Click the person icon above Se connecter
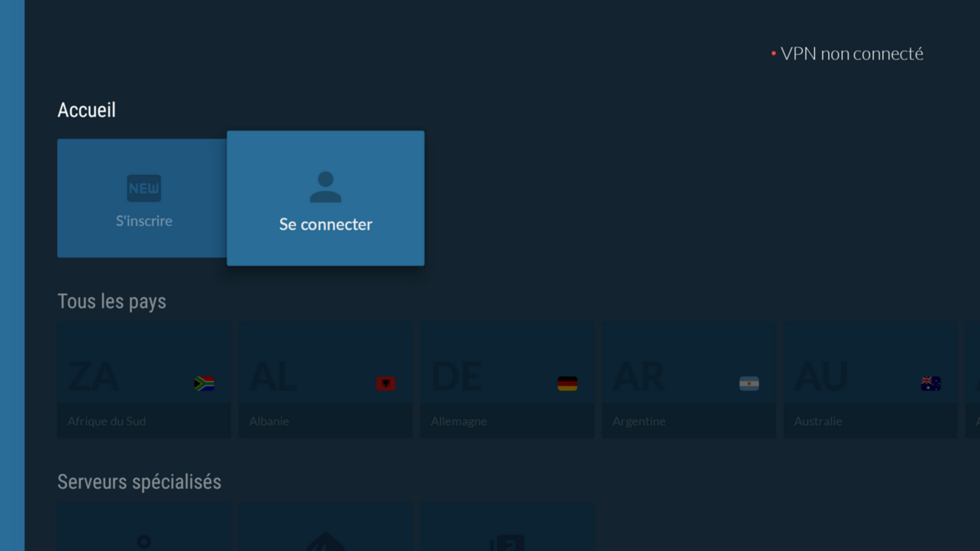Image resolution: width=980 pixels, height=551 pixels. coord(325,187)
